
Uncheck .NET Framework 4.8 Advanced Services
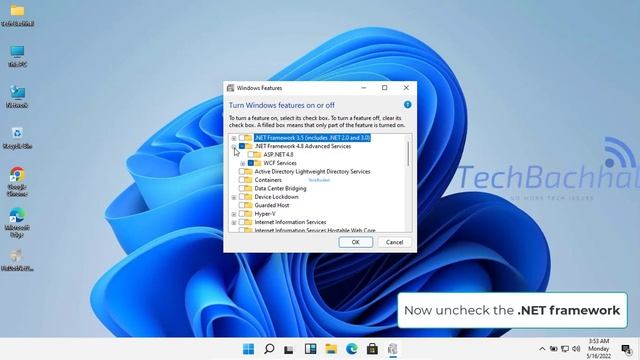[242, 146]
